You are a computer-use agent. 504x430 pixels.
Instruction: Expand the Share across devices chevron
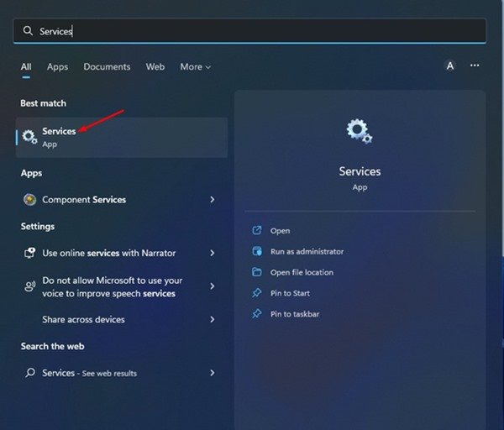[213, 319]
